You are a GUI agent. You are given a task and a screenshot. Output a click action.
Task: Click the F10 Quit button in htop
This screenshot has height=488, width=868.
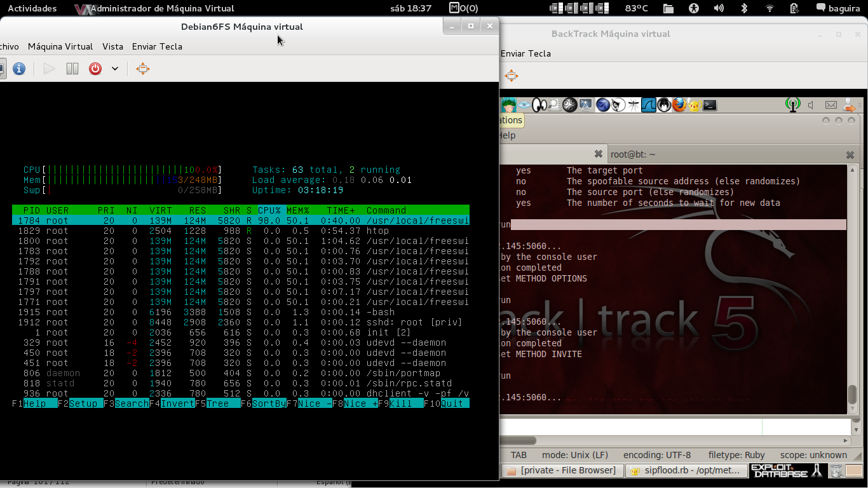pos(446,403)
